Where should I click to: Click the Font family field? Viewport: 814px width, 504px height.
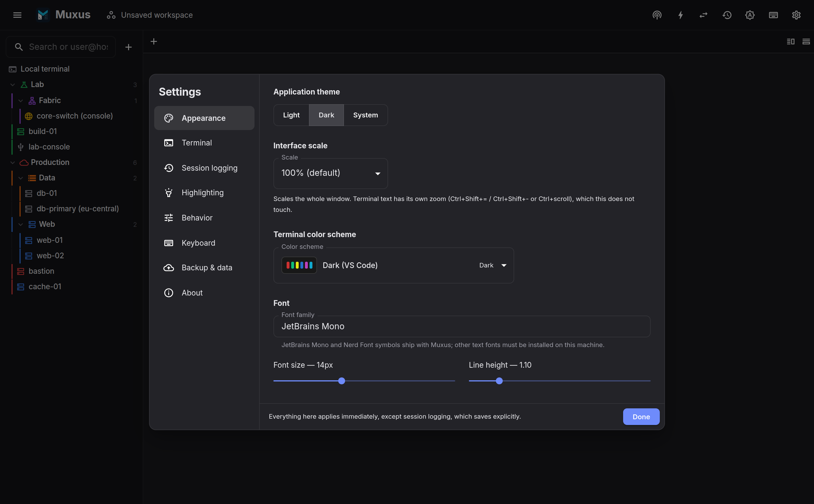pos(462,326)
